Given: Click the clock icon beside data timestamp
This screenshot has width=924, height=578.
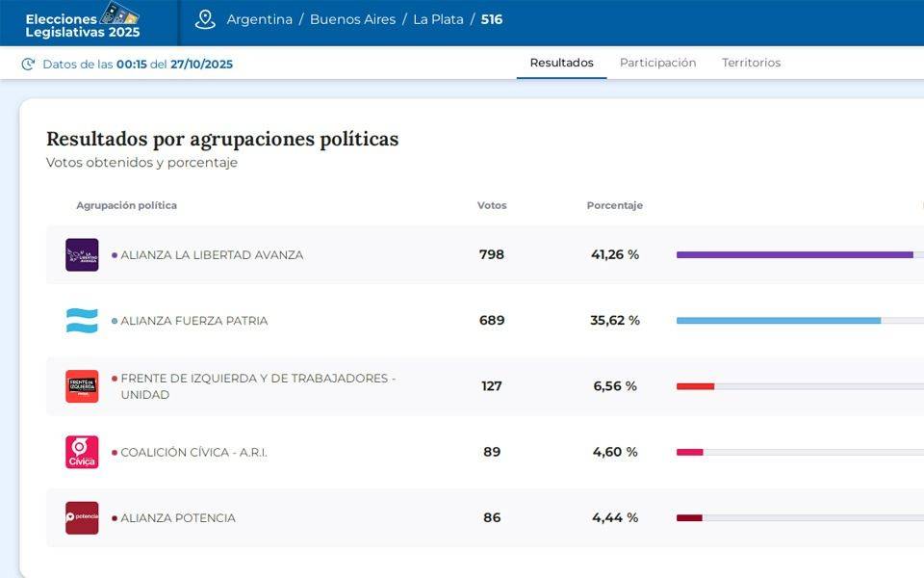Looking at the screenshot, I should pos(28,65).
